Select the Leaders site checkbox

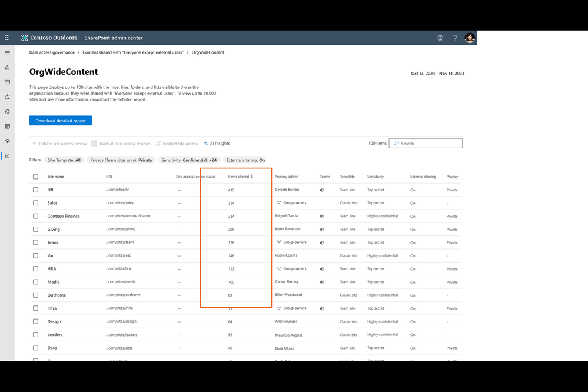pyautogui.click(x=36, y=334)
